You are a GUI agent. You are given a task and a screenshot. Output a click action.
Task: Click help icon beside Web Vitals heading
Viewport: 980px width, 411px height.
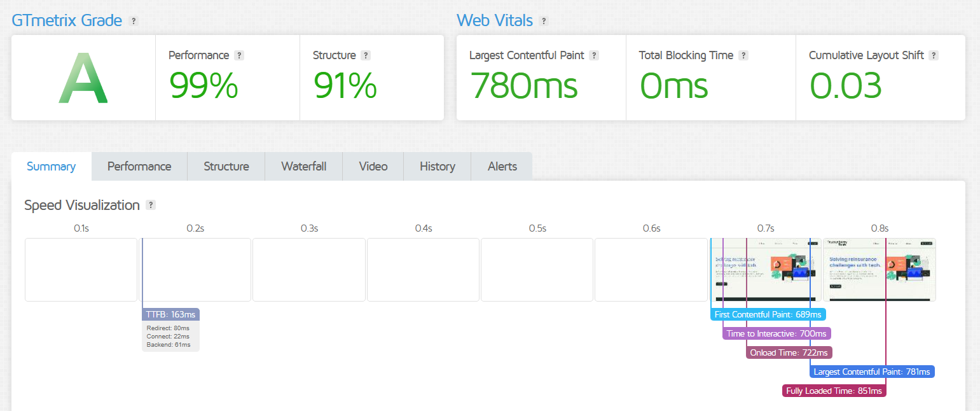pyautogui.click(x=544, y=21)
